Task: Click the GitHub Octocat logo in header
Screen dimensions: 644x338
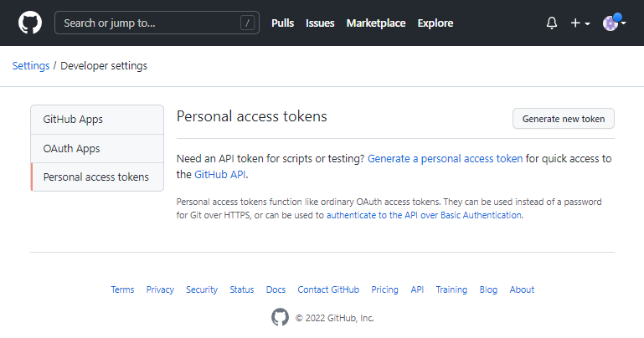Action: pos(30,23)
